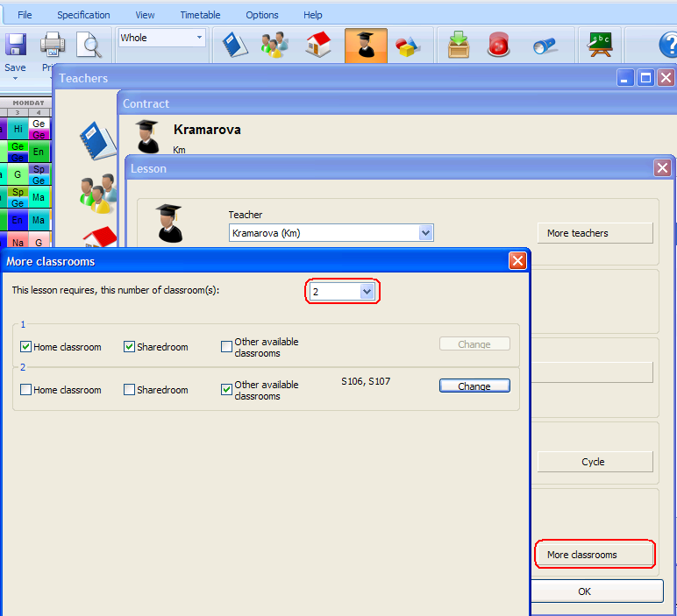
Task: Click the Print icon in the toolbar
Action: point(53,45)
